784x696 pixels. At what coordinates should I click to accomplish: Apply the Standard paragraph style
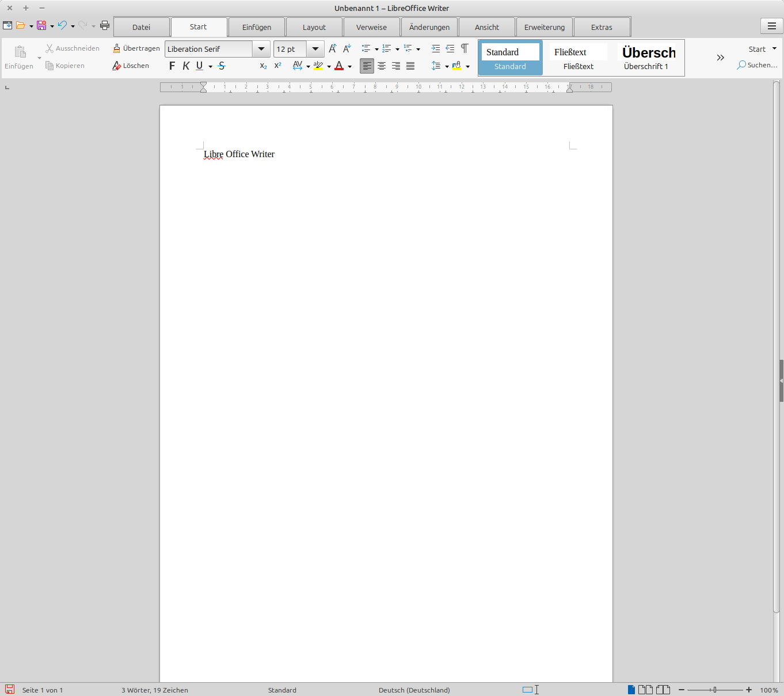[511, 58]
